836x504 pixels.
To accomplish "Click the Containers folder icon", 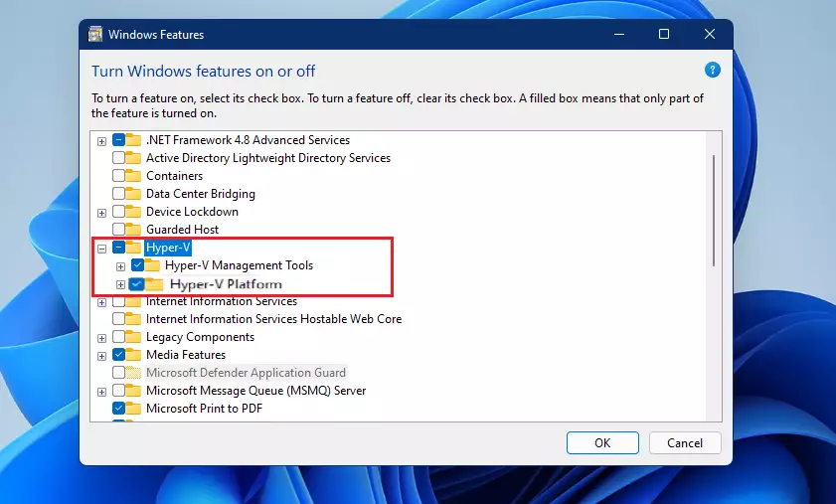I will point(133,176).
